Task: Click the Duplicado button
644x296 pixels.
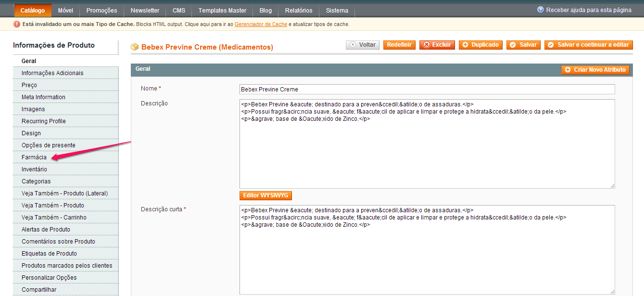Action: [480, 45]
